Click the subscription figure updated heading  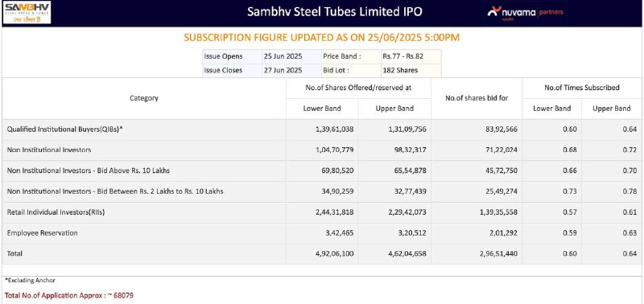(321, 37)
